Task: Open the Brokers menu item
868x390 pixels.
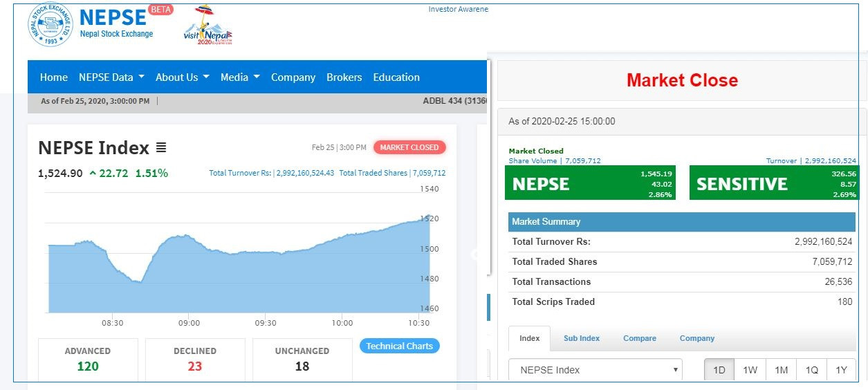Action: pos(344,77)
